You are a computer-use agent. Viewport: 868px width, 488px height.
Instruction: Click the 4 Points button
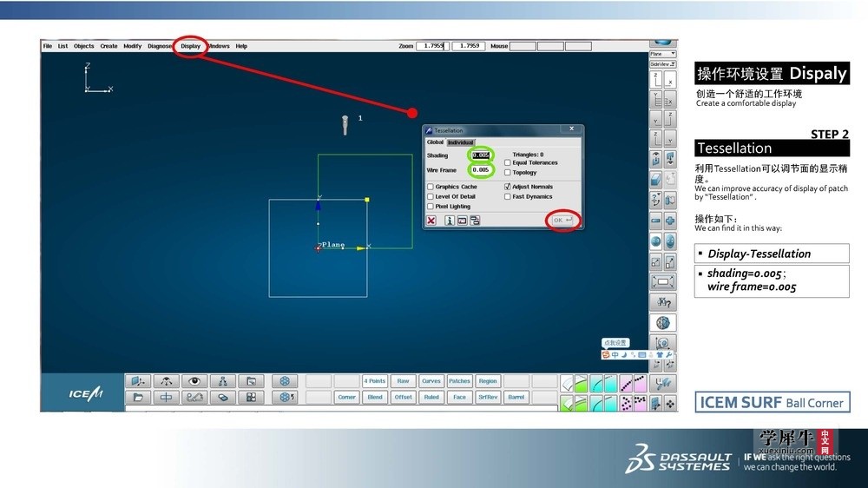[x=375, y=381]
